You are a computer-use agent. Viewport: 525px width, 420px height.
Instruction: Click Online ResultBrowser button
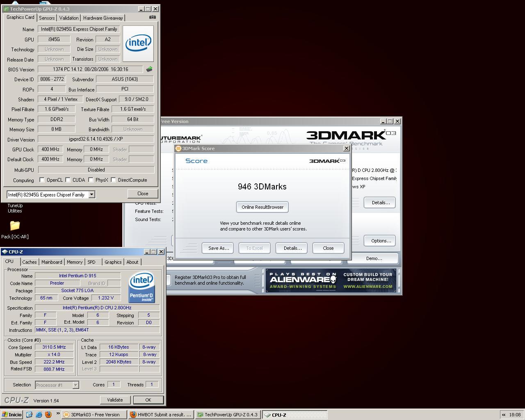pos(262,207)
